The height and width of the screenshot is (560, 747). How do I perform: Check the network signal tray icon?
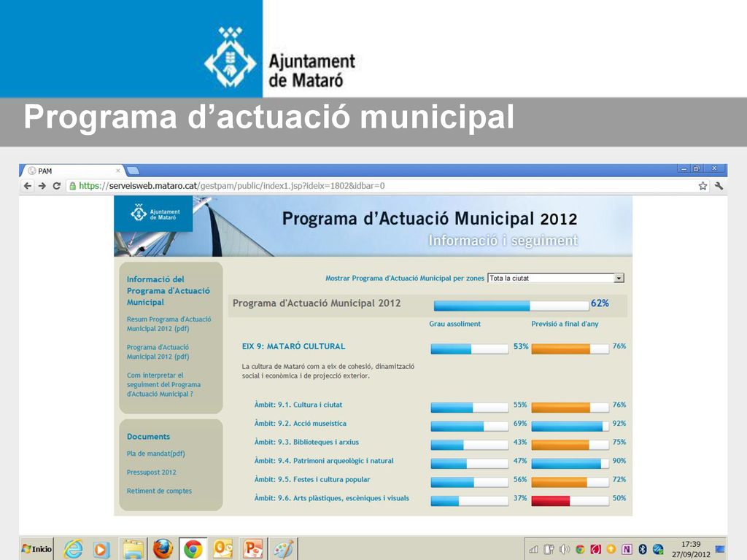coord(533,550)
